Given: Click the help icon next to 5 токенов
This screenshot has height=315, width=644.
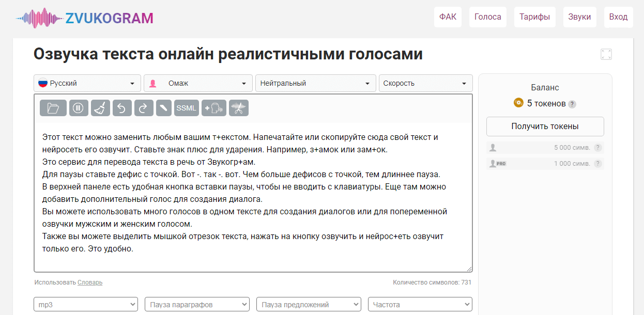Looking at the screenshot, I should pos(572,104).
